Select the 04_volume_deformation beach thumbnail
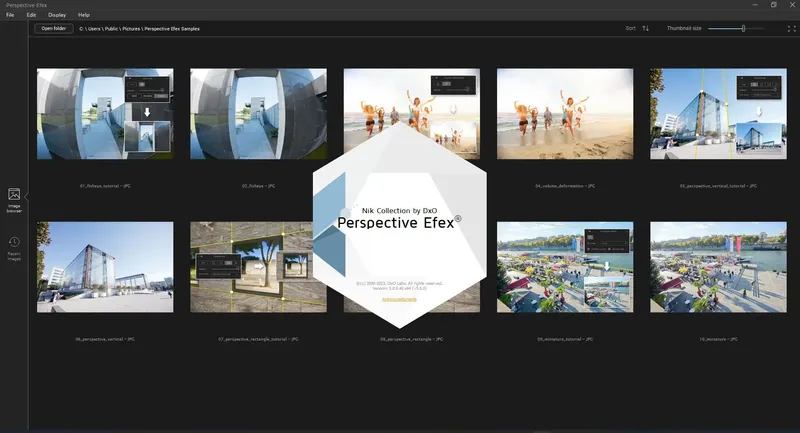Screen dimensions: 800x433 pyautogui.click(x=565, y=114)
